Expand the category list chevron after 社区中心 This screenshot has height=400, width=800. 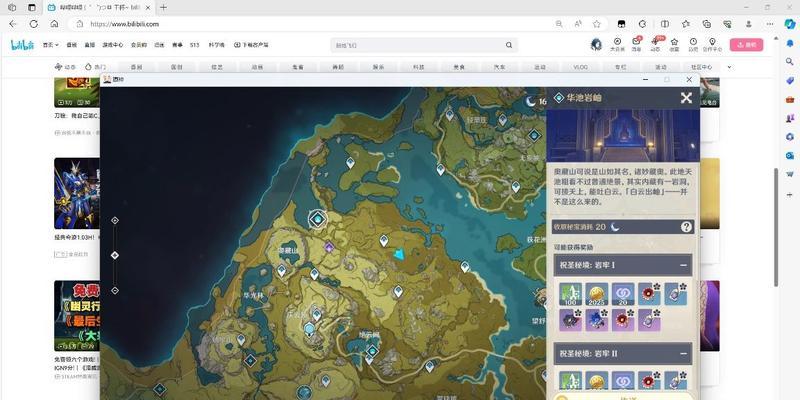point(729,67)
